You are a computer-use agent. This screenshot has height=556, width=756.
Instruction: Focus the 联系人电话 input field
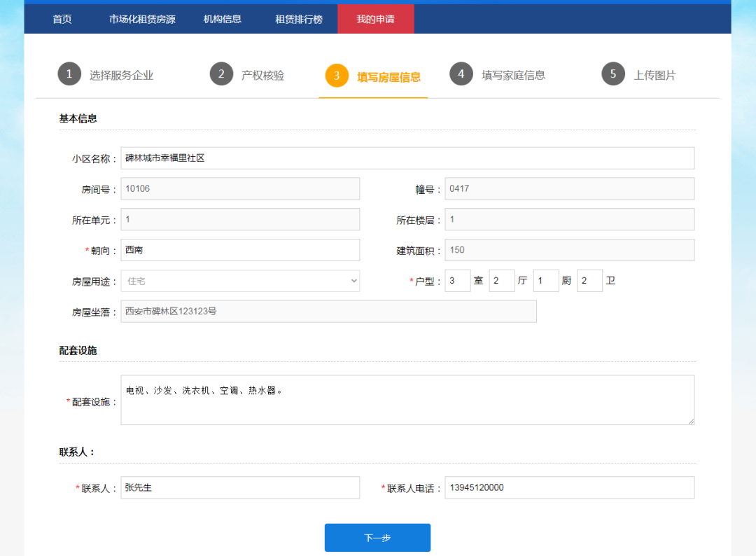[569, 487]
